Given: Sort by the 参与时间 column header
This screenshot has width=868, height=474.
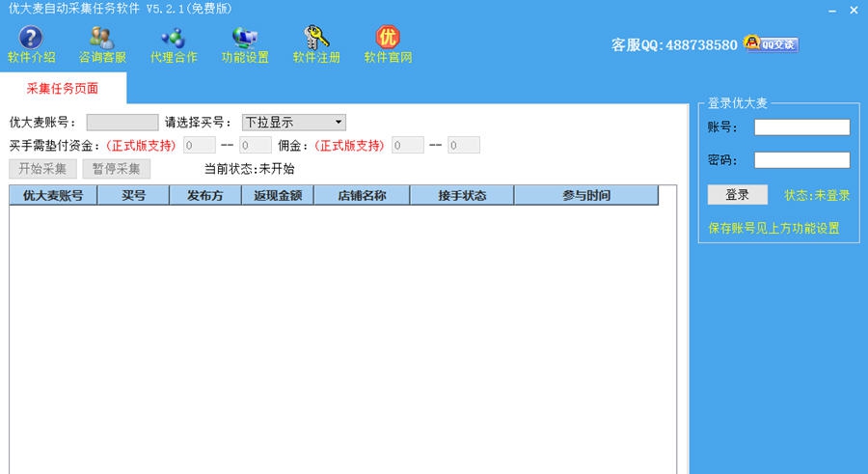Looking at the screenshot, I should tap(586, 195).
